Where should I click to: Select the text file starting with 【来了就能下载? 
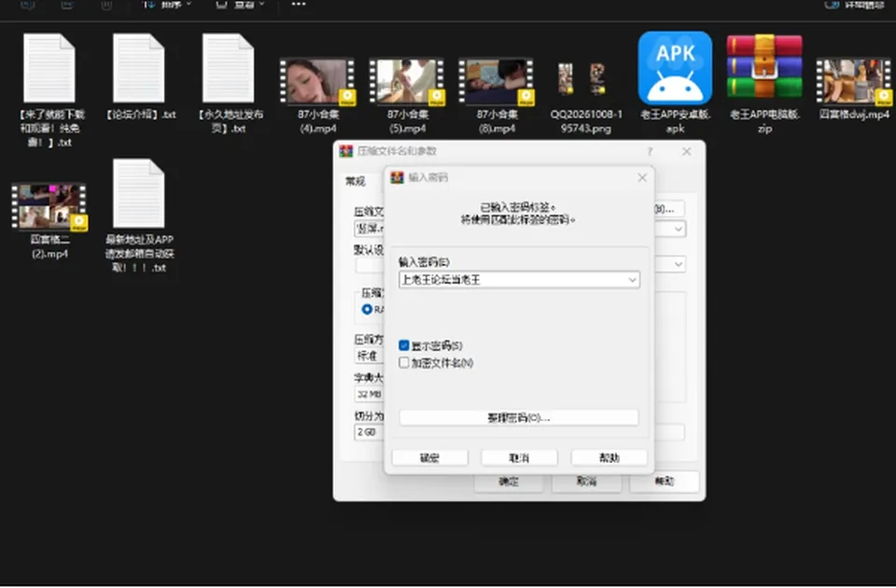click(x=49, y=68)
